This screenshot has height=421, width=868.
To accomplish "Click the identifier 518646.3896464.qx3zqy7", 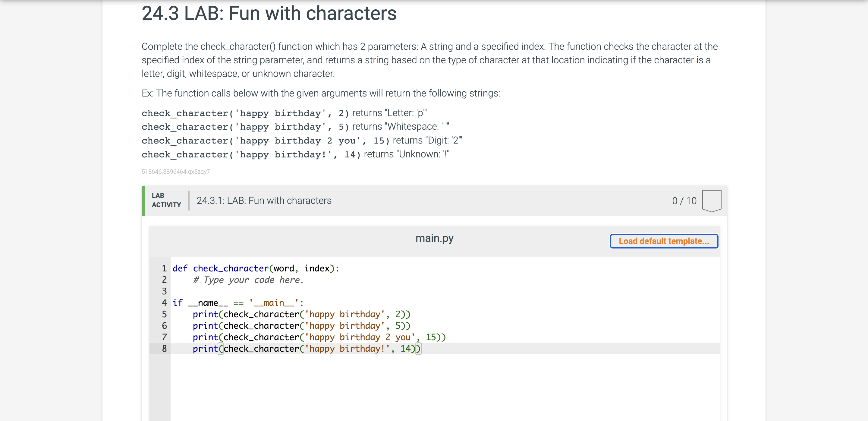I will pos(175,172).
